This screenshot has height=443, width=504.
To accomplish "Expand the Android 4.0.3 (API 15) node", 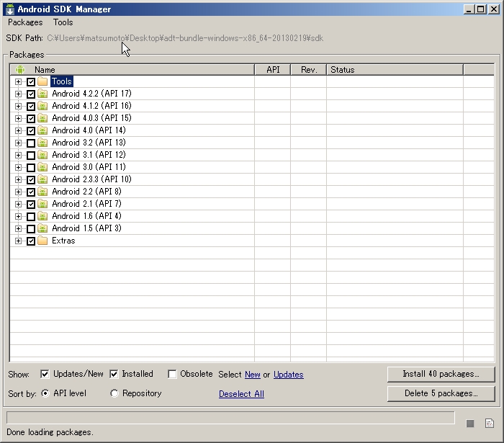I will [18, 118].
